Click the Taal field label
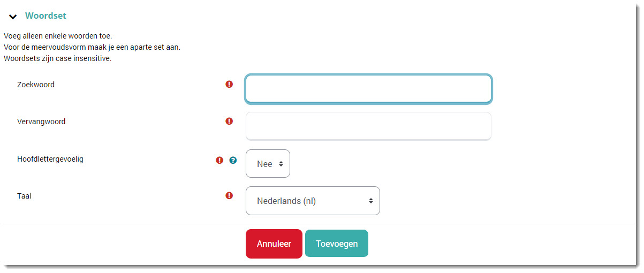 click(25, 196)
